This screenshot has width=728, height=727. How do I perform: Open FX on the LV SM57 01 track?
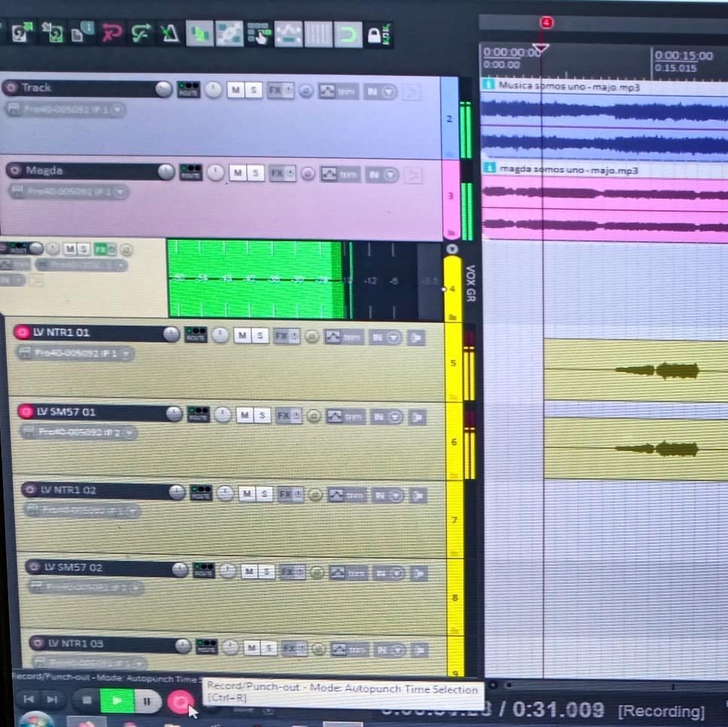pos(283,415)
